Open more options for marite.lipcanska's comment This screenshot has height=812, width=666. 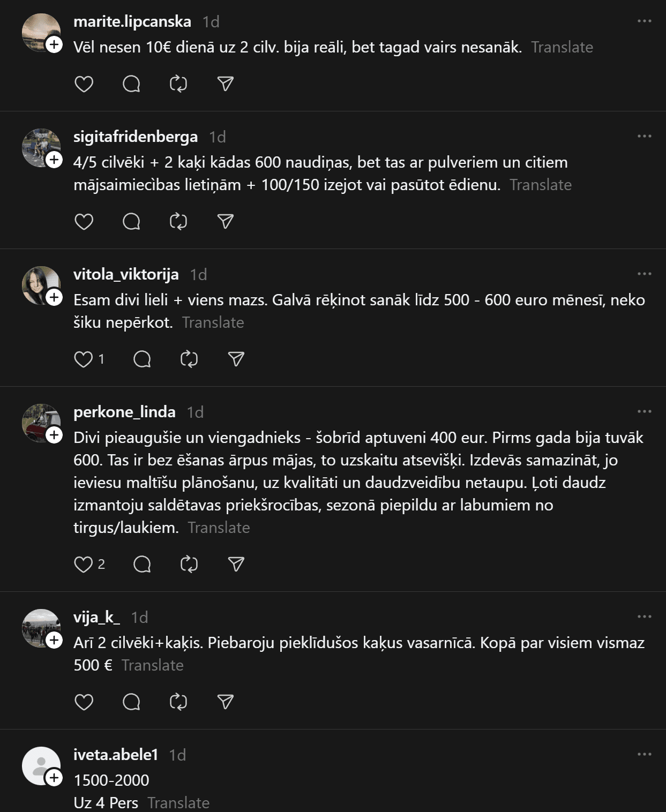point(644,21)
